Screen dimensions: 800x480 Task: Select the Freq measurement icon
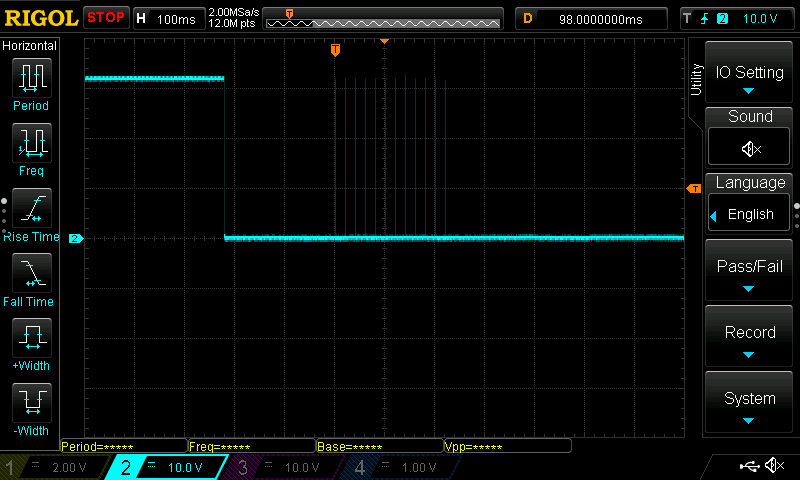32,142
